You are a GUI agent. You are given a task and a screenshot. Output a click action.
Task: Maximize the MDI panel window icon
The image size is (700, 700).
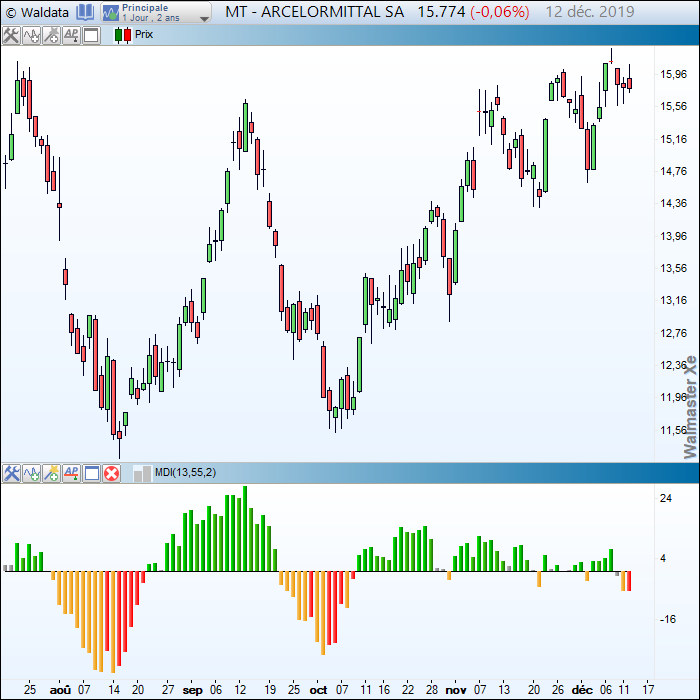(92, 473)
